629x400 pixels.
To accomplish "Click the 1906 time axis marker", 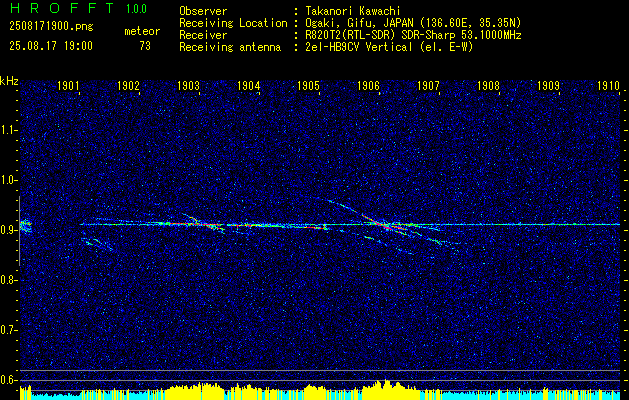I will pos(368,85).
